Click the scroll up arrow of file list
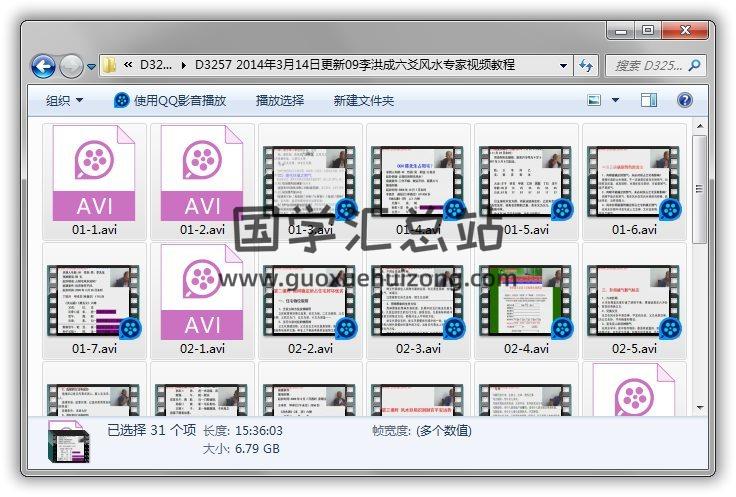The image size is (736, 497). pos(699,126)
